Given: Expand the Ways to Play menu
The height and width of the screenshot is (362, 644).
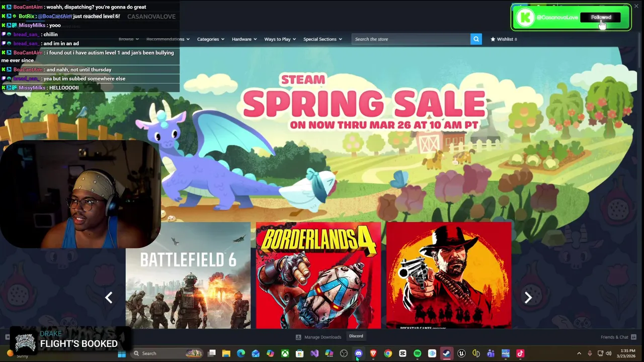Looking at the screenshot, I should pos(280,39).
